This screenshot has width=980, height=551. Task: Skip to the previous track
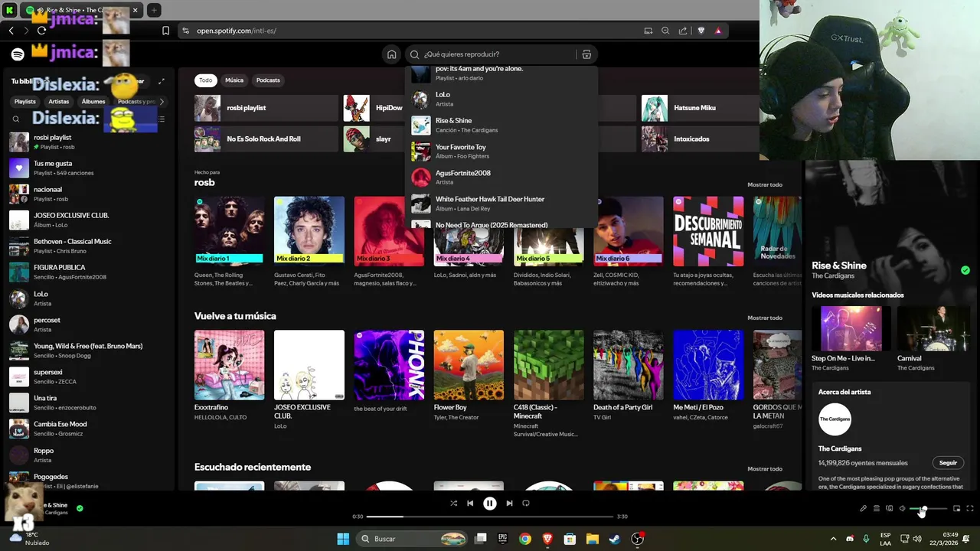coord(470,504)
